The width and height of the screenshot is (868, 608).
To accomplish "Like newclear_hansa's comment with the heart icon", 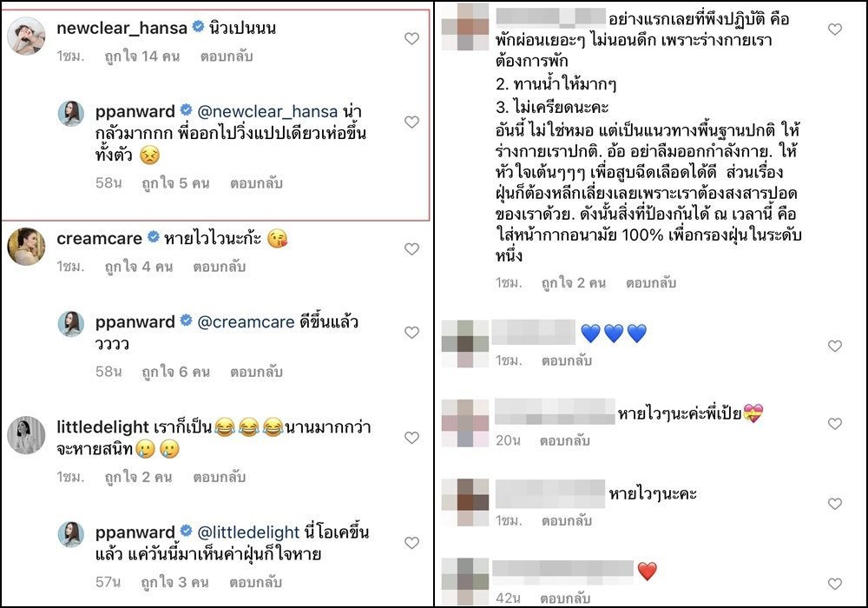I will point(411,38).
